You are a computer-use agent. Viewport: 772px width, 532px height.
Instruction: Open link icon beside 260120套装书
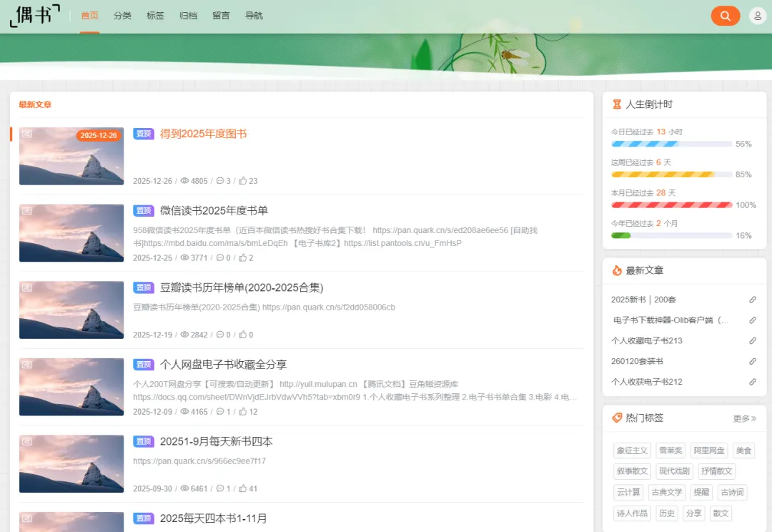pyautogui.click(x=753, y=361)
